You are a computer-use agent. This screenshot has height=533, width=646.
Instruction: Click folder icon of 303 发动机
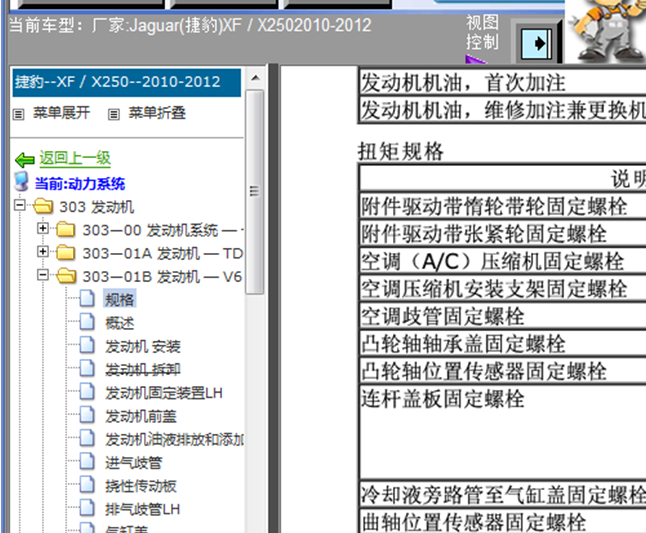pyautogui.click(x=43, y=206)
